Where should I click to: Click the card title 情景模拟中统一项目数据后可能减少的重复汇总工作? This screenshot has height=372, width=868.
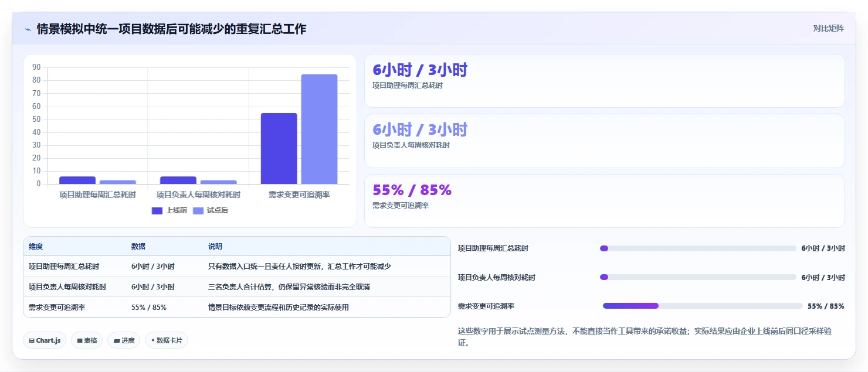pyautogui.click(x=171, y=29)
